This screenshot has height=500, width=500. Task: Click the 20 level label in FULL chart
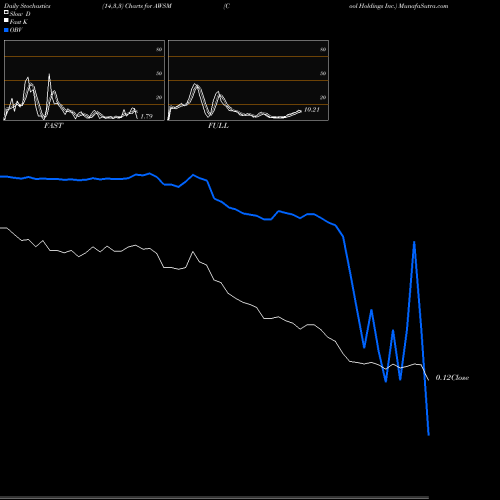323,97
